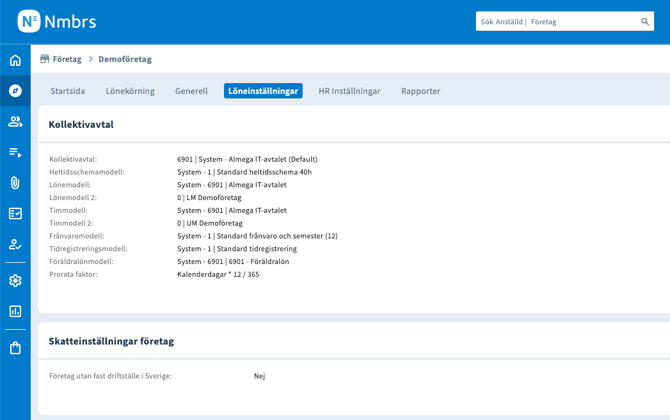Open the Lönekörning tab
The image size is (670, 420).
pyautogui.click(x=130, y=91)
